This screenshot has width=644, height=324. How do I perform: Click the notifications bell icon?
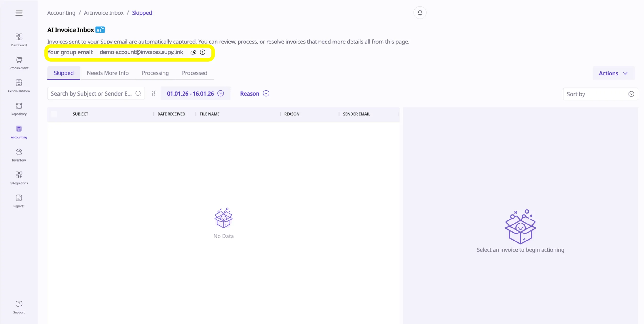[420, 13]
